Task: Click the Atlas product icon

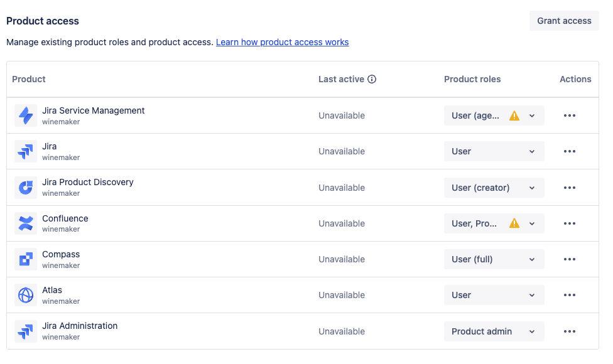Action: [x=26, y=295]
